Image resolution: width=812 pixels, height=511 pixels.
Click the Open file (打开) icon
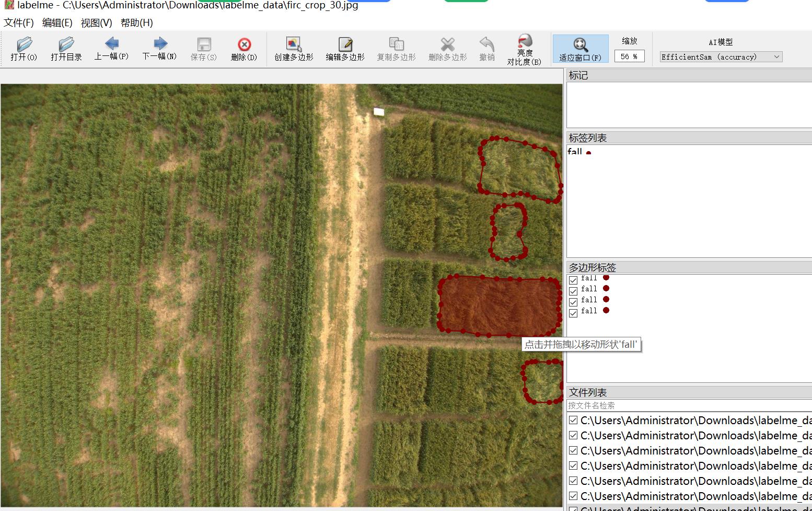coord(24,49)
